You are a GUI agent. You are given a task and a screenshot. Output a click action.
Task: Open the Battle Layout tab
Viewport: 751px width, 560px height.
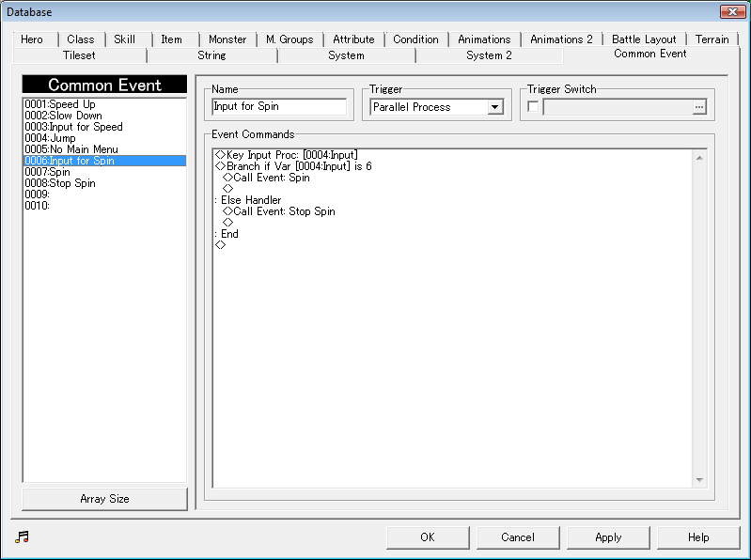[644, 39]
